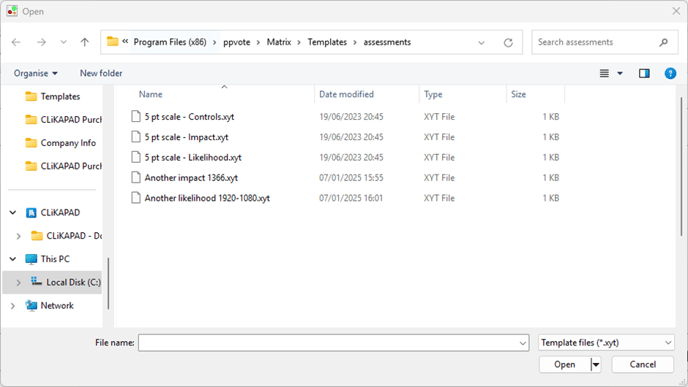Click the search magnifier icon
Screen dimensions: 688x387
click(x=663, y=42)
